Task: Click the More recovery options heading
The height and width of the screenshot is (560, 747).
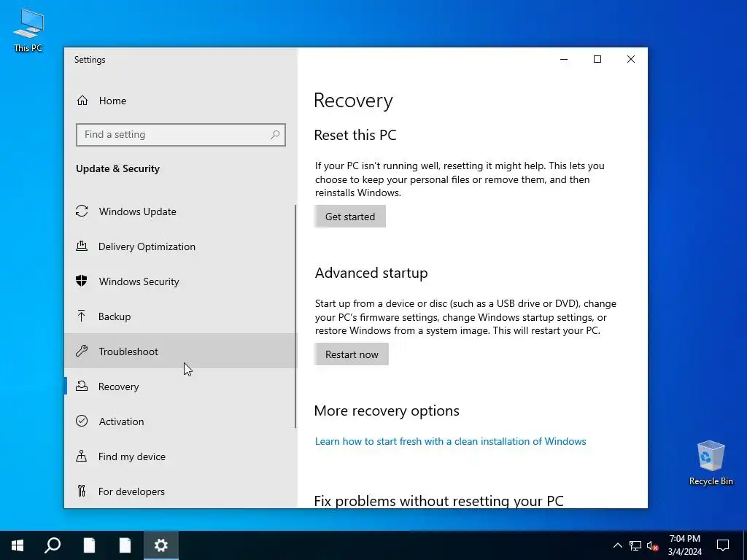Action: (x=387, y=411)
